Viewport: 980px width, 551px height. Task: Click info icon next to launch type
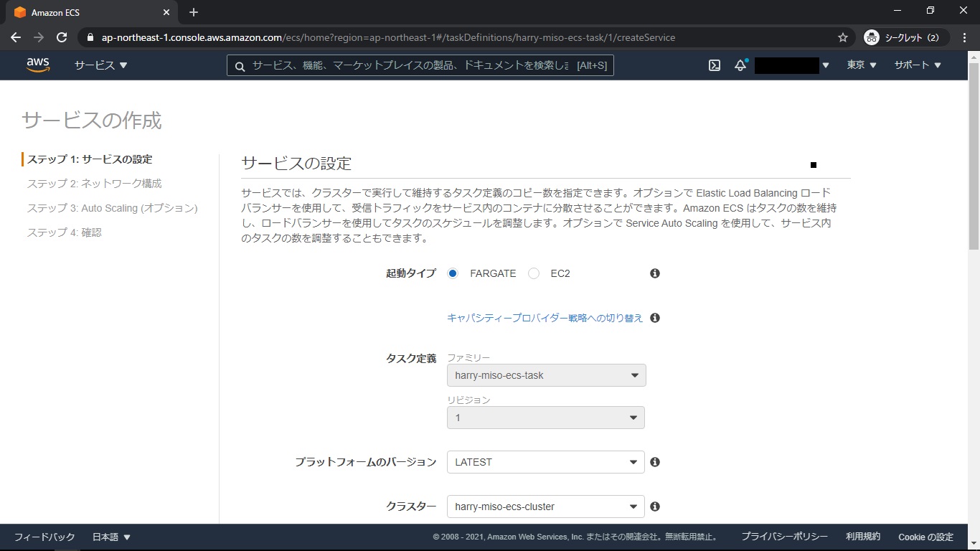point(654,273)
